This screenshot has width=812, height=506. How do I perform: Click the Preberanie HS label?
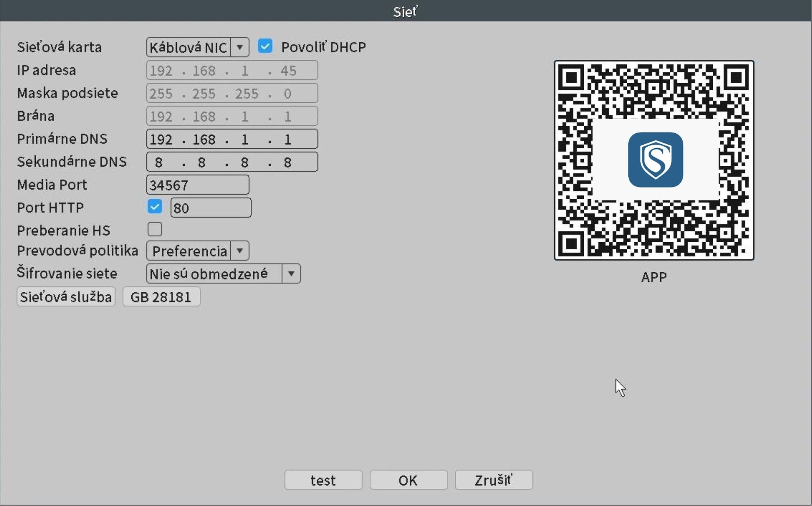[63, 230]
